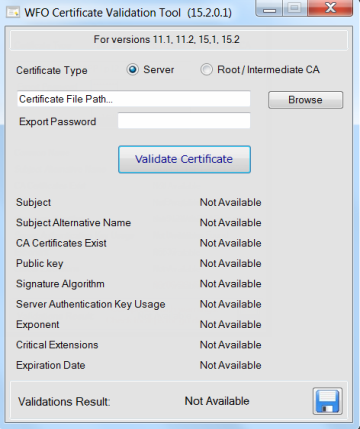Click the Not Available value beside Validations Result
Viewport: 360px width, 429px height.
[217, 401]
